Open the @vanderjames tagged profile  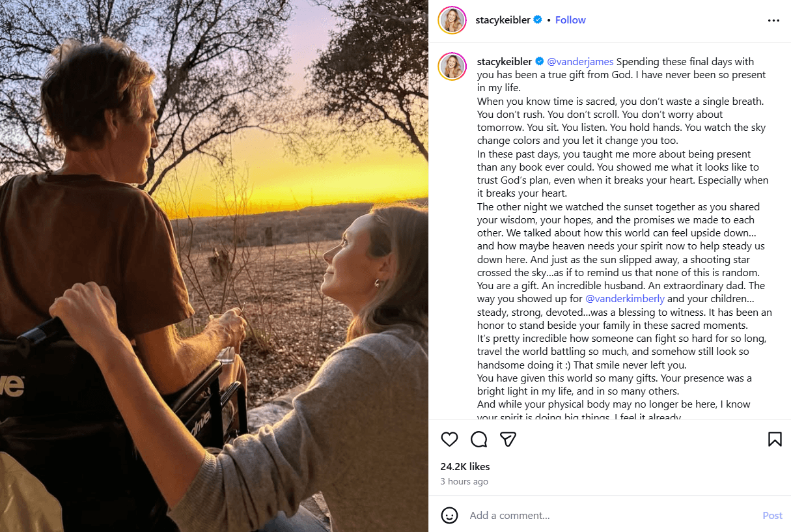point(579,61)
